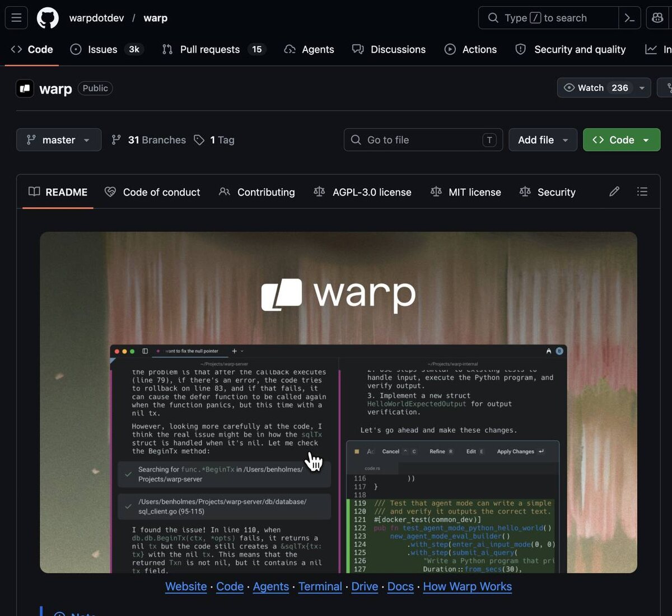Viewport: 672px width, 616px height.
Task: Open How Warp Works link
Action: (467, 586)
